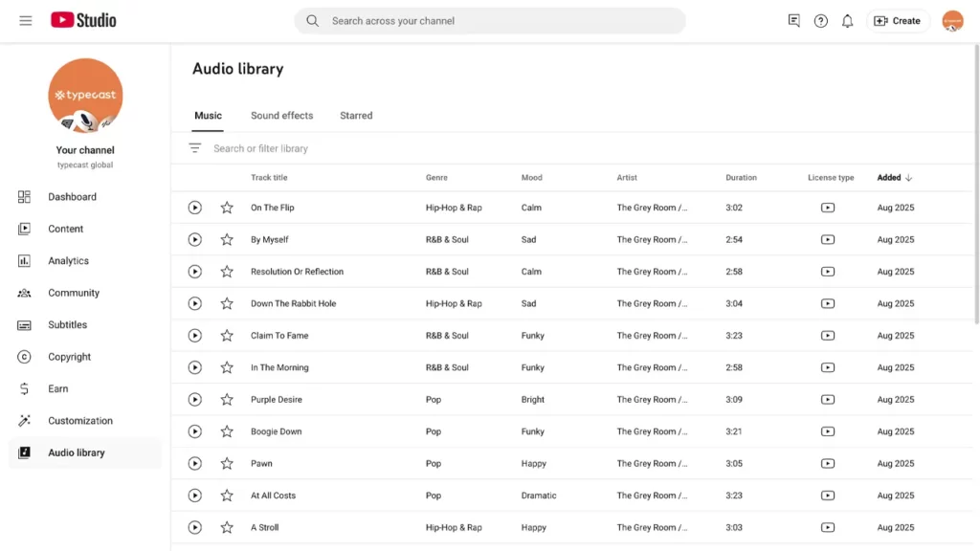The image size is (980, 551).
Task: Click the license icon for A Stroll
Action: click(x=828, y=527)
